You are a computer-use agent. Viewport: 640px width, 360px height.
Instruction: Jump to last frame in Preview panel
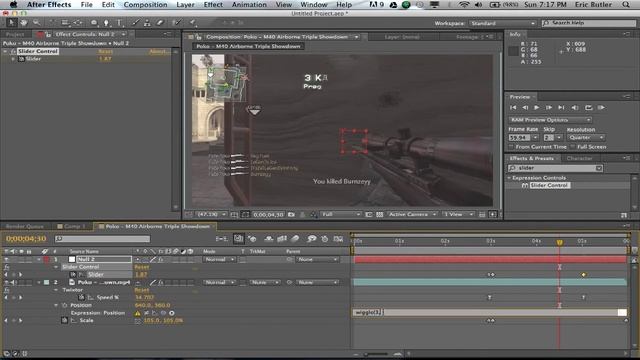561,108
